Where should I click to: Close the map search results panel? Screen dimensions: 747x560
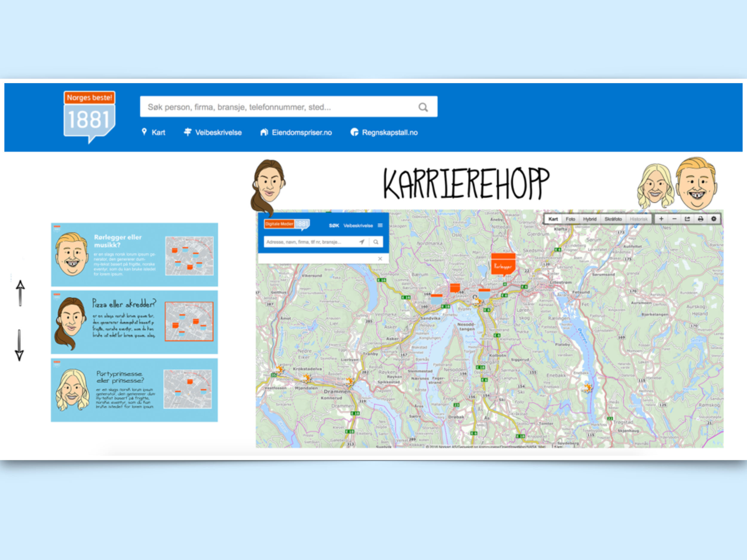(380, 259)
